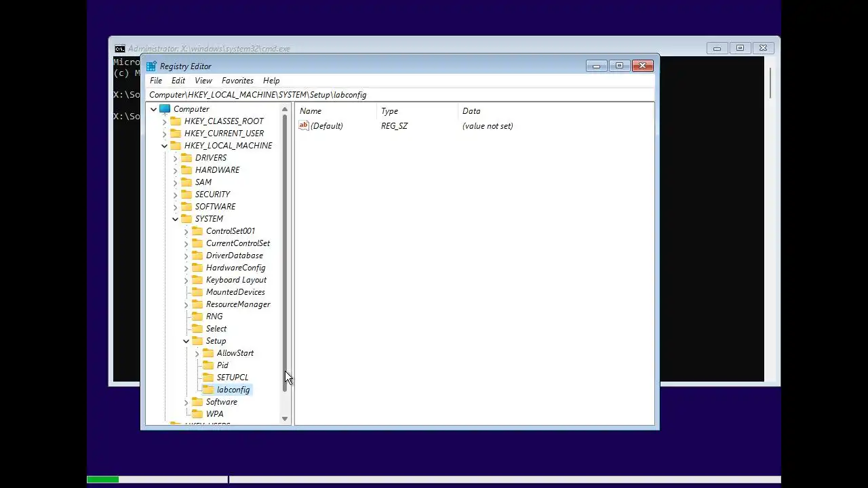This screenshot has width=868, height=488.
Task: Close the Registry Editor window
Action: pos(642,66)
